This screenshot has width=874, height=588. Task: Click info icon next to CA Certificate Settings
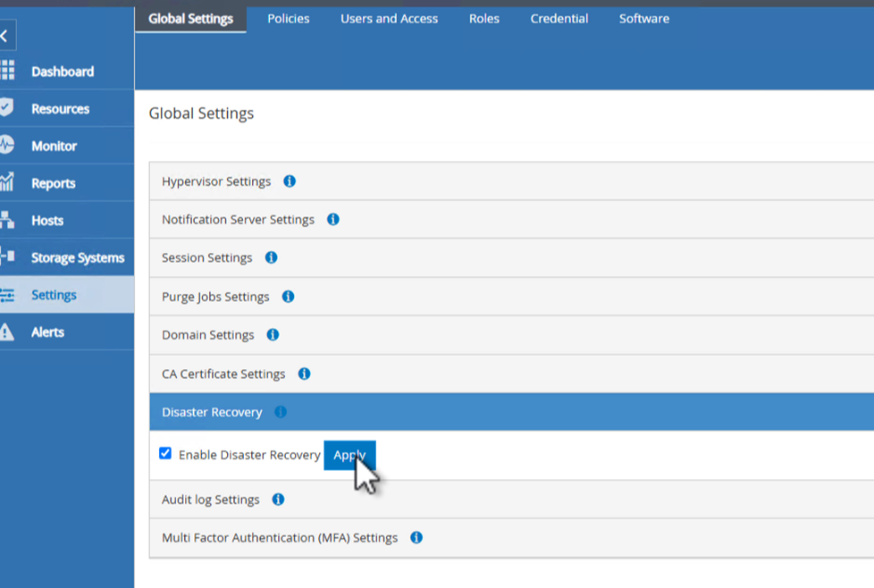point(304,374)
